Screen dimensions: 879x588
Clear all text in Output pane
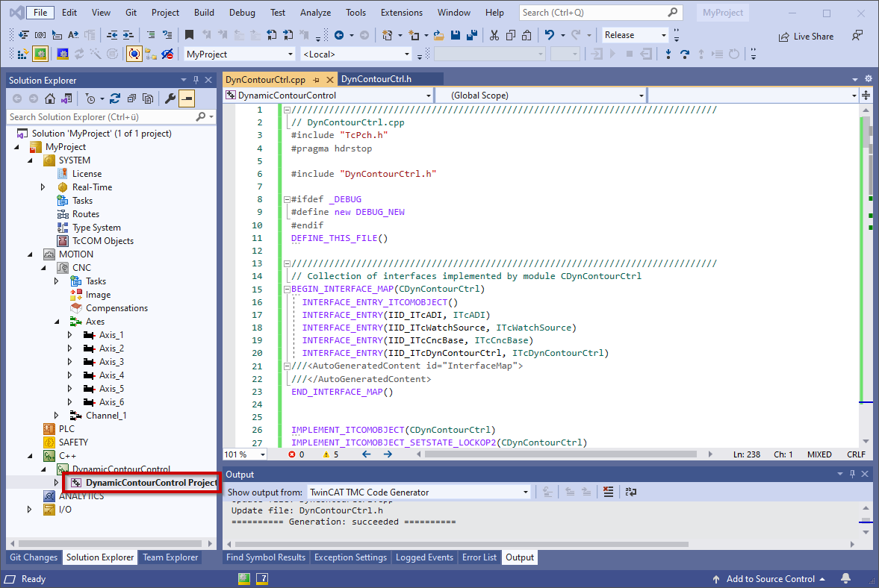pos(609,492)
